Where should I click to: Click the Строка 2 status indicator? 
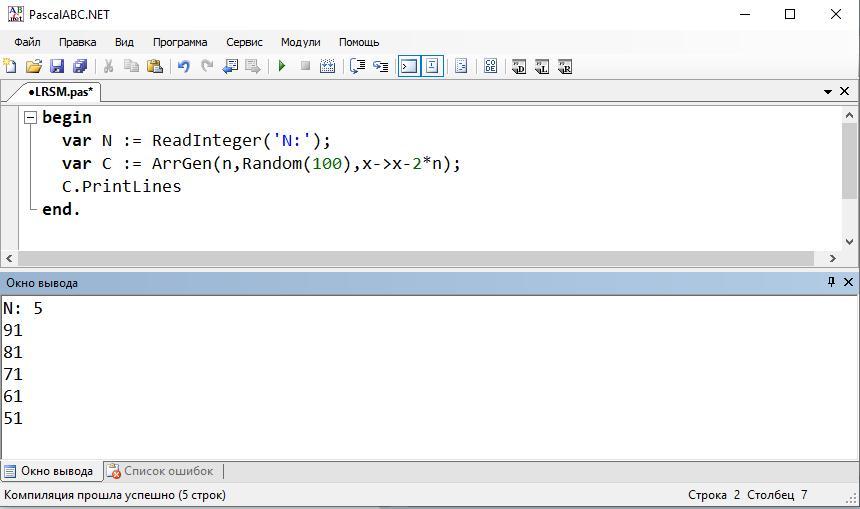click(x=714, y=495)
